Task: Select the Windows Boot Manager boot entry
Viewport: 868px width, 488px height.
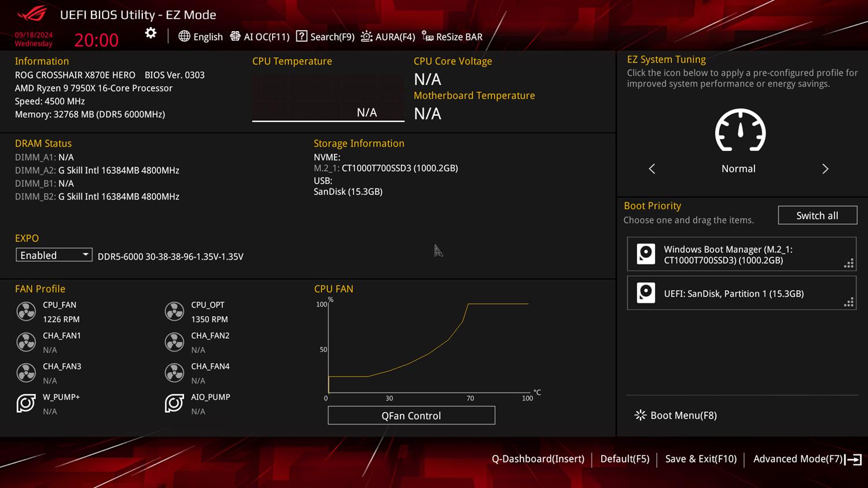Action: click(741, 254)
